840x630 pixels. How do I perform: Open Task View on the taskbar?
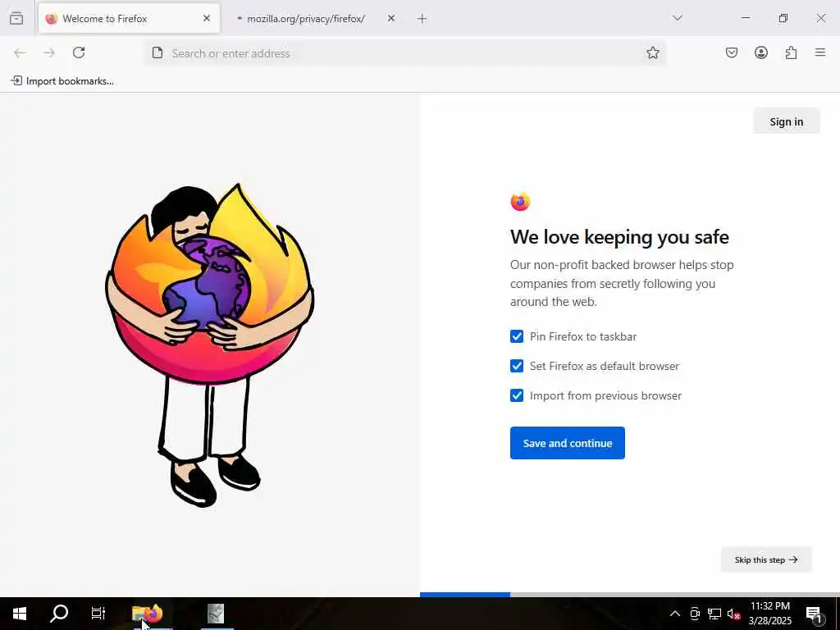(98, 614)
